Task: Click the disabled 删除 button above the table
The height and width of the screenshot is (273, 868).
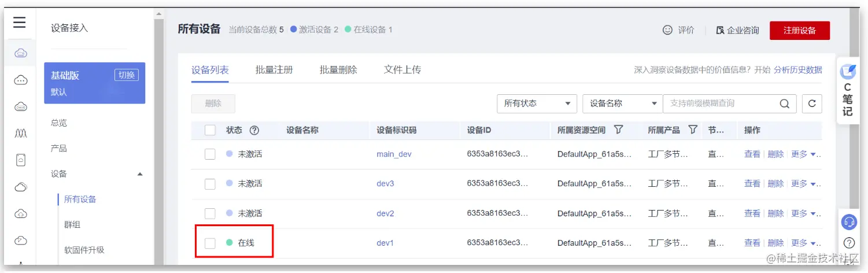Action: (x=213, y=104)
